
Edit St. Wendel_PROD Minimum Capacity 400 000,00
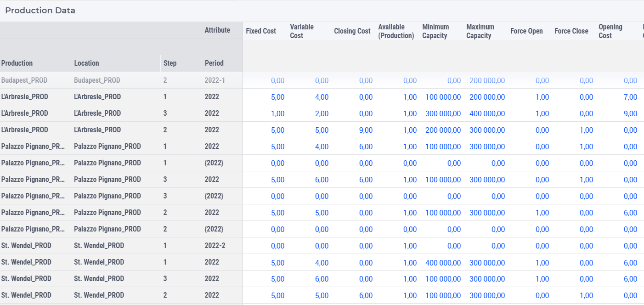(x=443, y=262)
